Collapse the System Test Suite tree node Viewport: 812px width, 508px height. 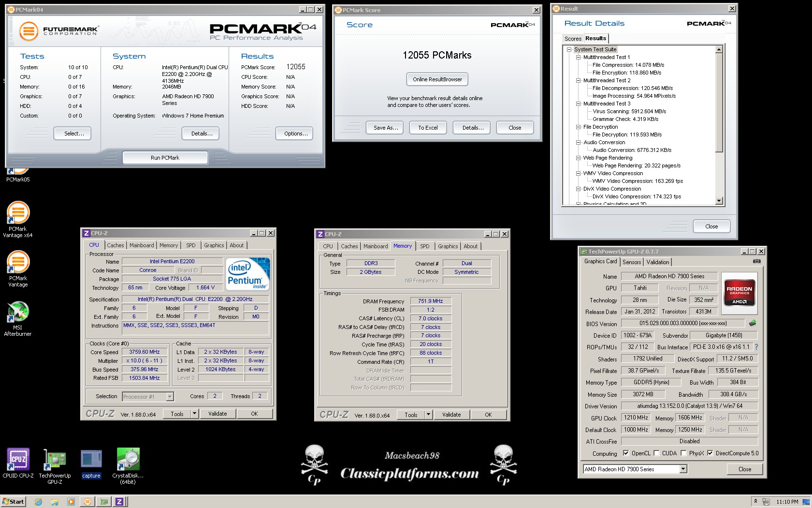click(569, 49)
